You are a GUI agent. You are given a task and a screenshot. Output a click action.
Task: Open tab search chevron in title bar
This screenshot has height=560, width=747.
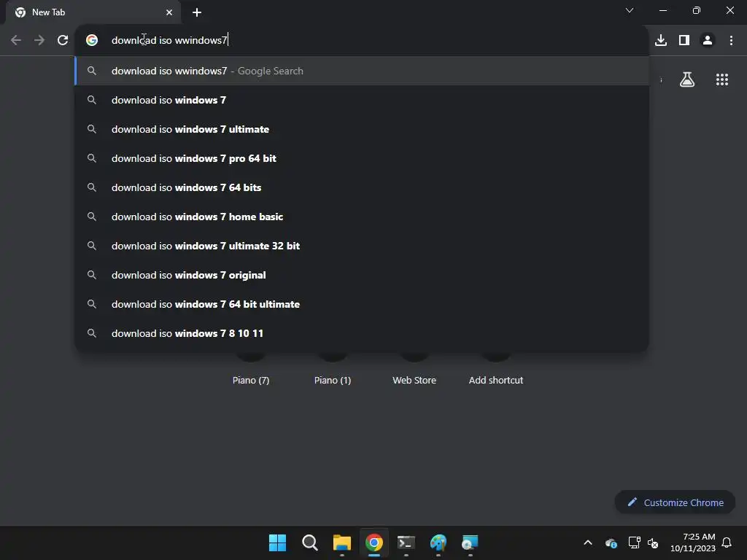630,10
